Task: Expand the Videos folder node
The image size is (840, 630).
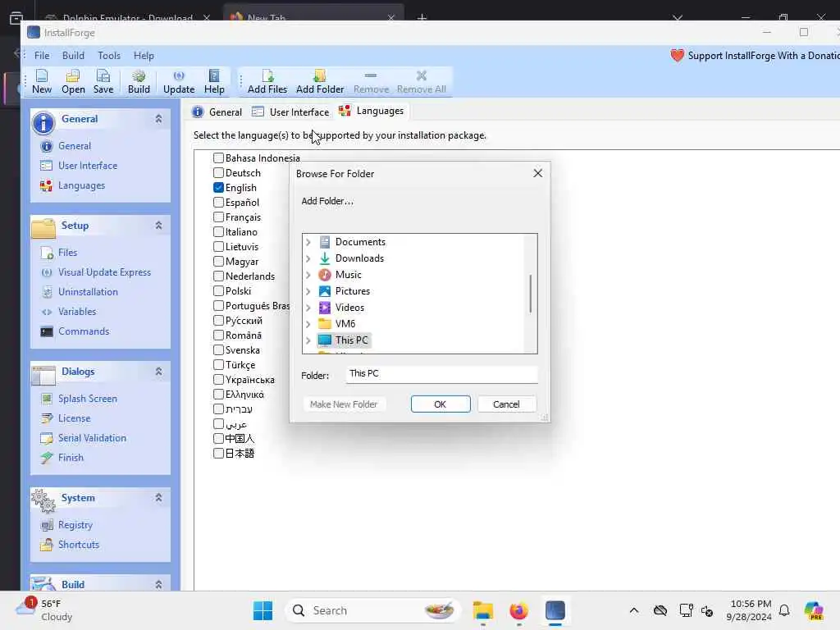Action: pos(308,308)
